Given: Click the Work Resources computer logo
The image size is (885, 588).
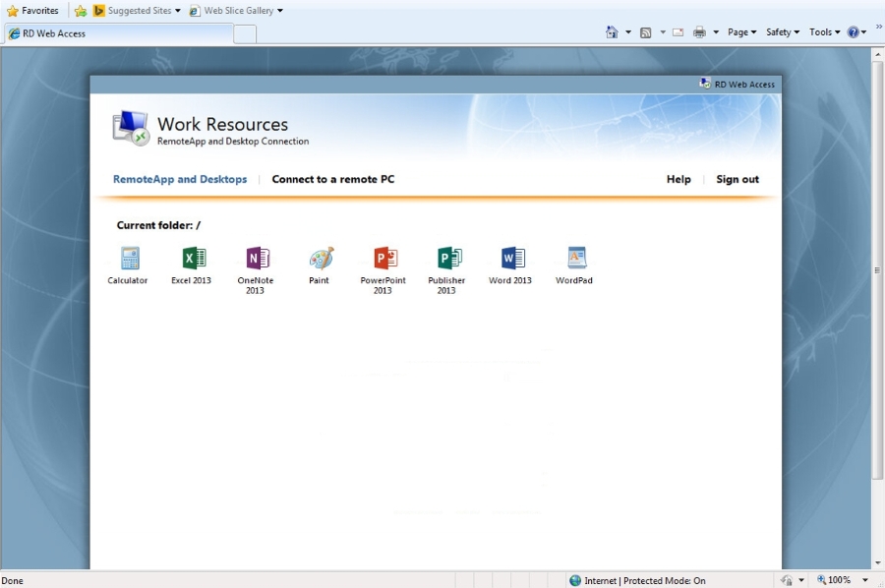Looking at the screenshot, I should click(x=131, y=128).
